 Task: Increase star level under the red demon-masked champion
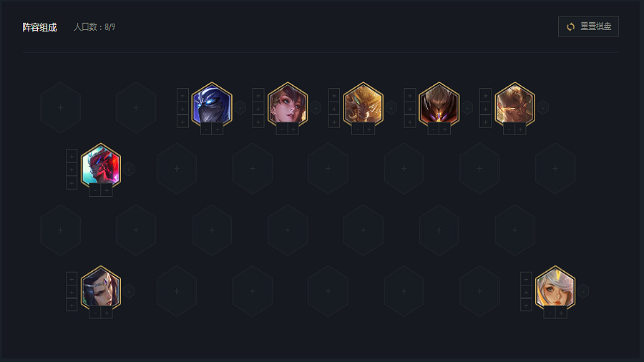pyautogui.click(x=107, y=190)
